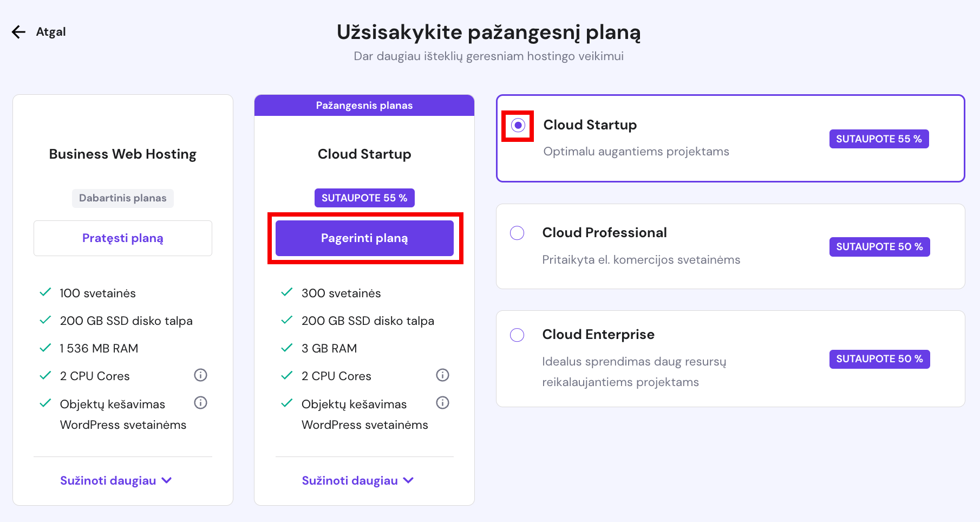Select the Cloud Professional radio button
The height and width of the screenshot is (522, 980).
(x=518, y=233)
